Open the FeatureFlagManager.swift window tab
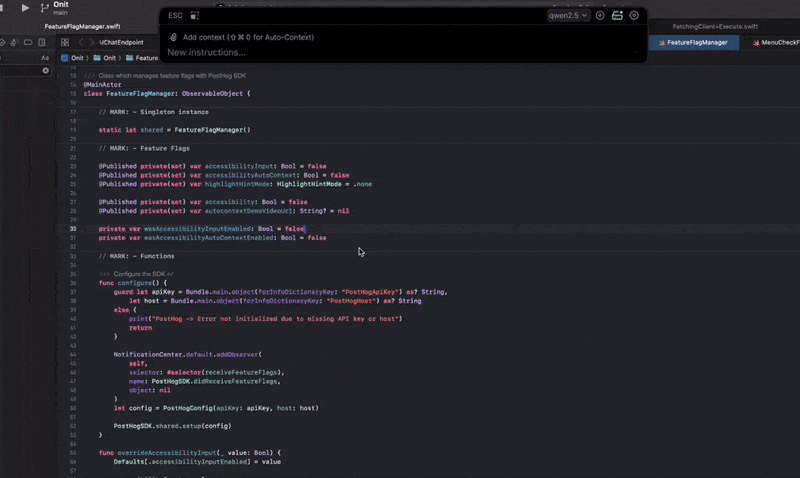Image resolution: width=800 pixels, height=478 pixels. (82, 27)
